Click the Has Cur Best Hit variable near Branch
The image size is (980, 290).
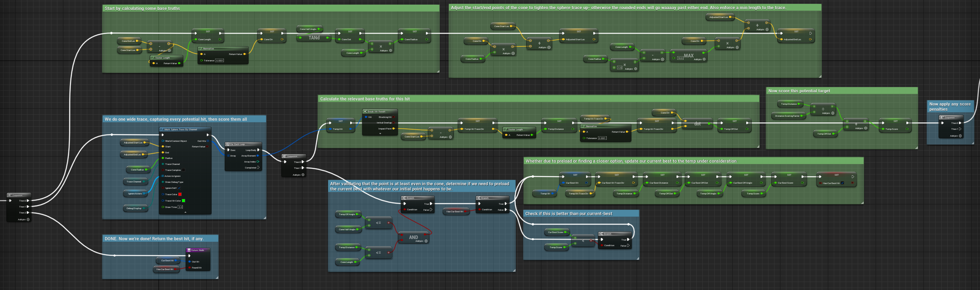456,212
